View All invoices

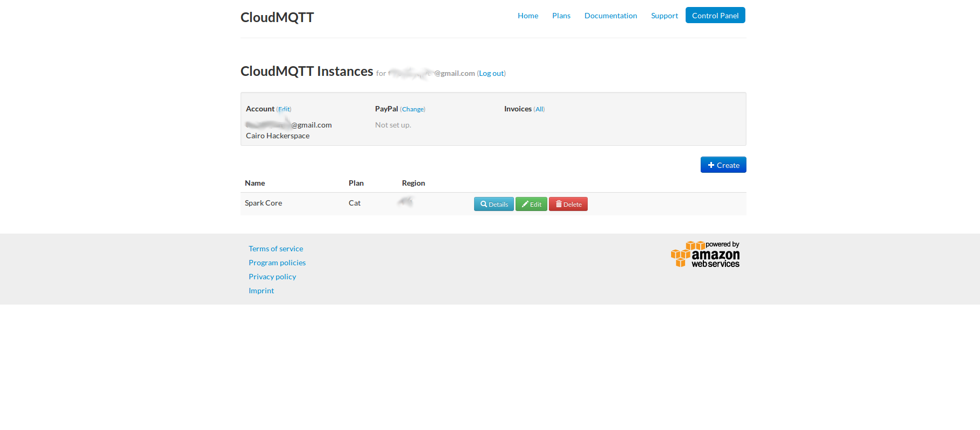[x=539, y=109]
